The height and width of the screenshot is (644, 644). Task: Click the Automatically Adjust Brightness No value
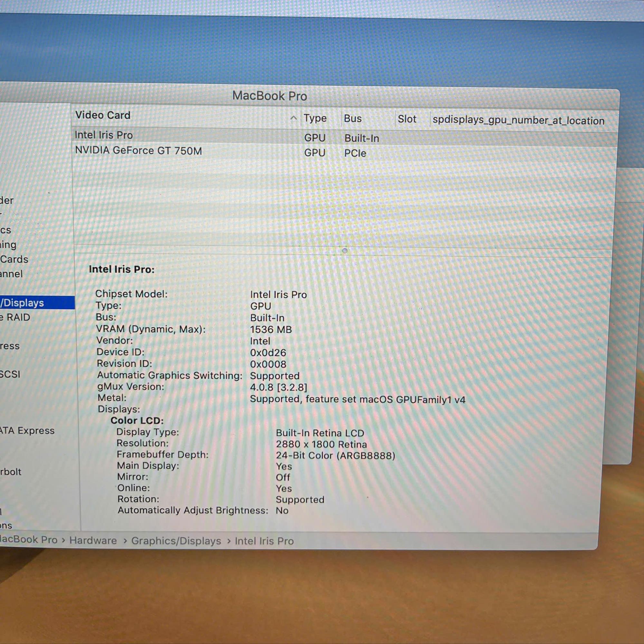click(x=282, y=510)
